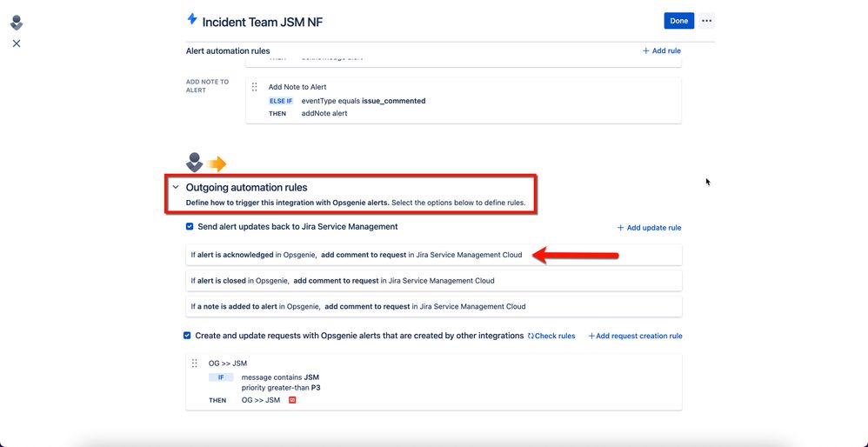
Task: Open the three-dots more options menu
Action: click(706, 21)
